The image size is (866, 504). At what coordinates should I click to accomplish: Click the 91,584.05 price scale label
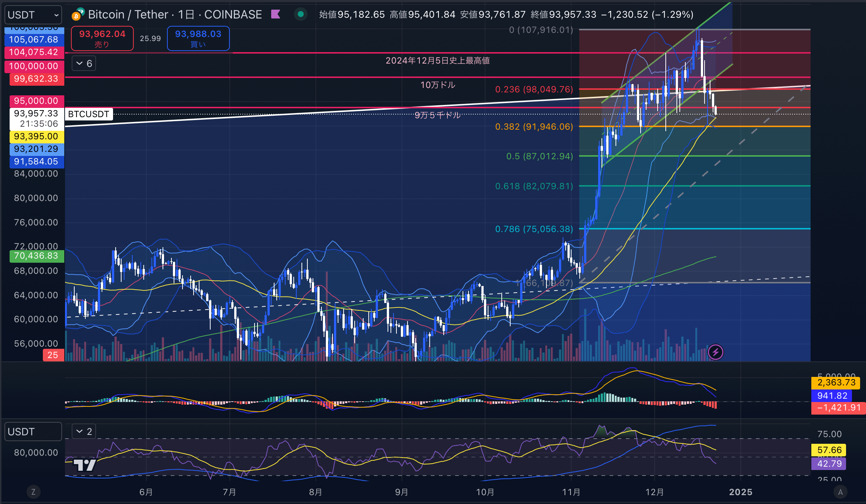[x=37, y=161]
